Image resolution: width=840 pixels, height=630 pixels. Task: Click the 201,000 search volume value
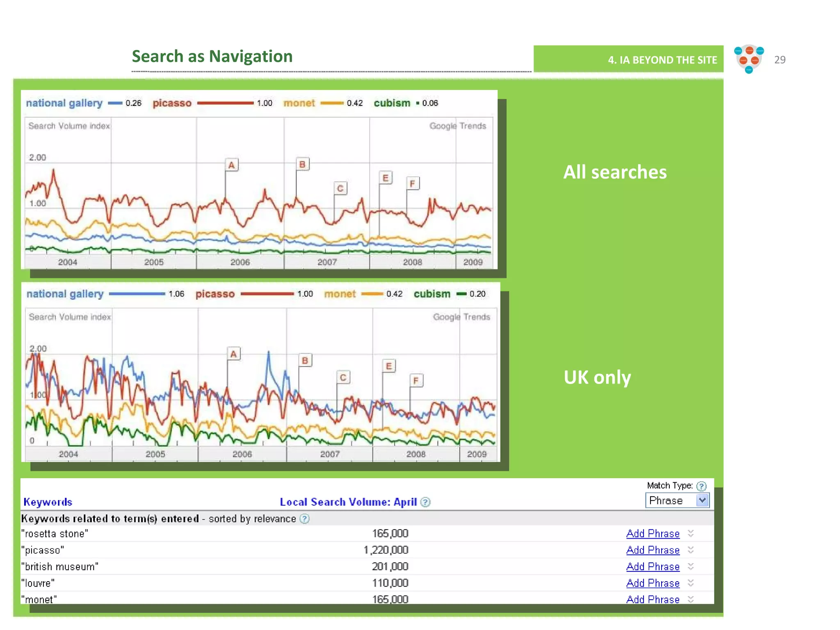[390, 566]
